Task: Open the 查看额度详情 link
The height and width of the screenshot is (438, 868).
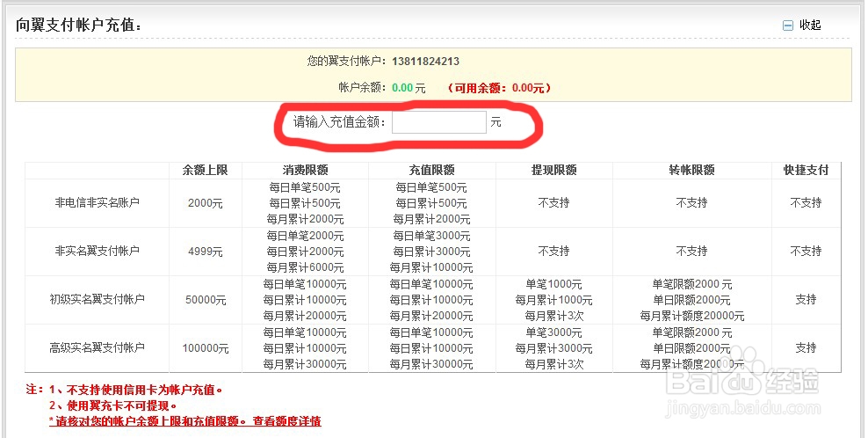Action: click(x=286, y=420)
